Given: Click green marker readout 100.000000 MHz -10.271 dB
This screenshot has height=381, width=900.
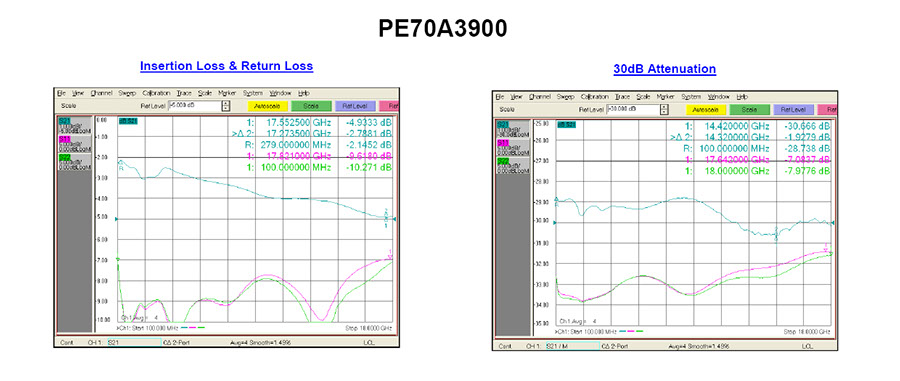Looking at the screenshot, I should pyautogui.click(x=319, y=167).
